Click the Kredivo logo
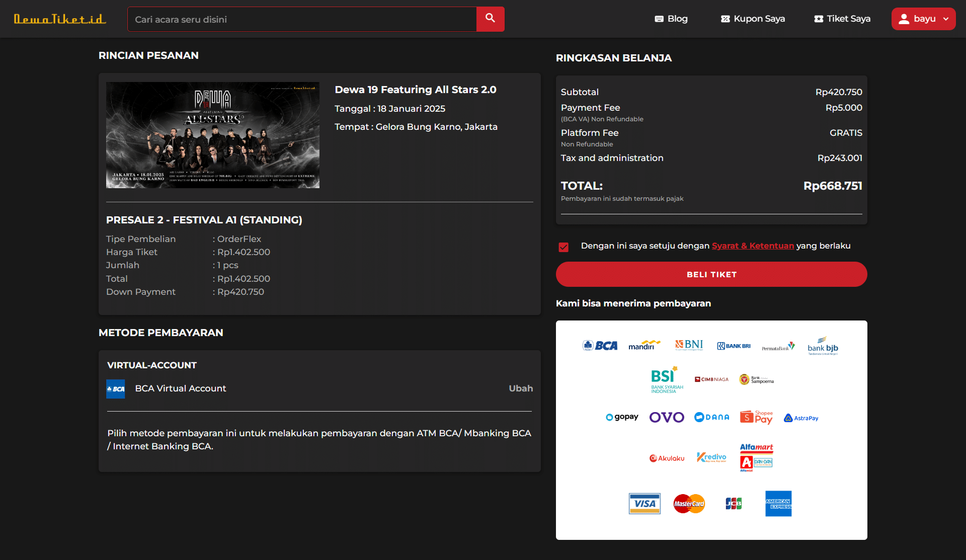 (711, 457)
